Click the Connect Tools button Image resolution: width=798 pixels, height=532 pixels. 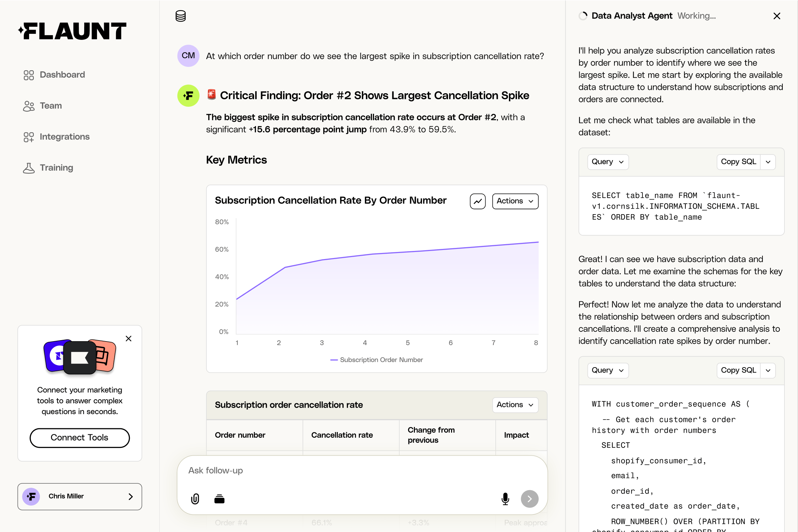click(79, 438)
